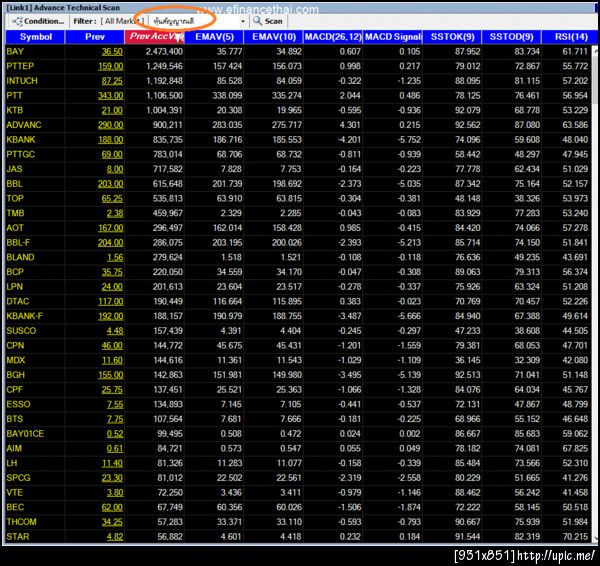
Task: Select the STAR symbol row
Action: click(x=298, y=537)
